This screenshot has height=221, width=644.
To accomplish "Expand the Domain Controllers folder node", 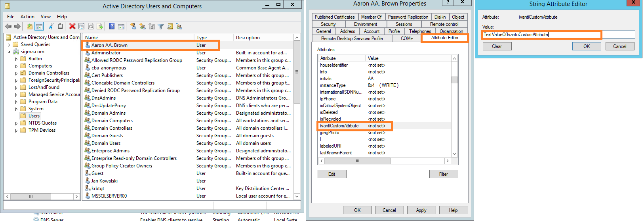I will (x=16, y=73).
